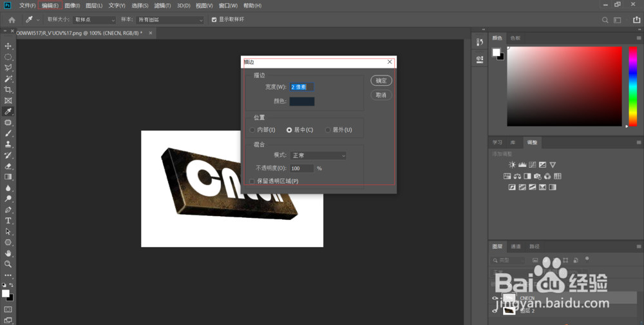Open the 模式 blend mode dropdown
This screenshot has width=644, height=325.
click(318, 155)
